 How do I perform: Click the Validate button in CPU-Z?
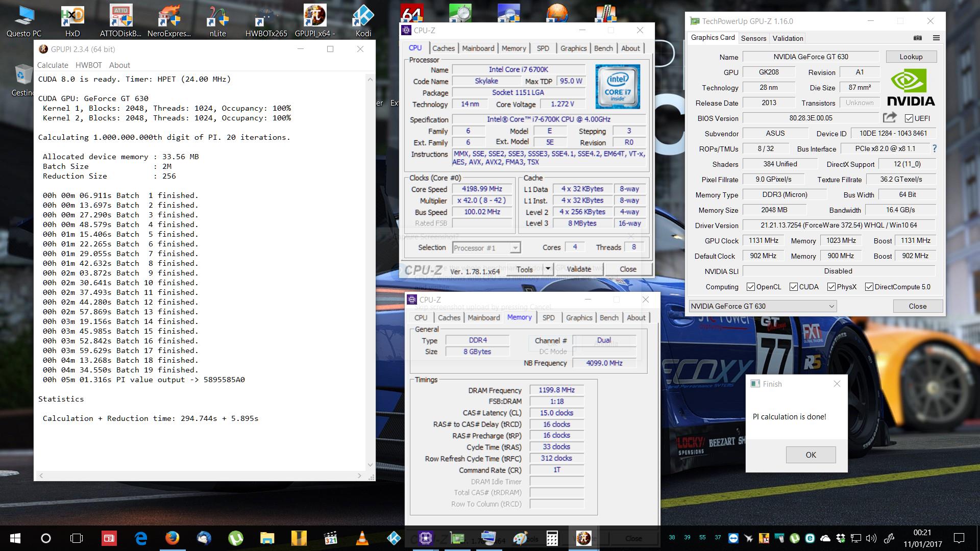(x=579, y=269)
